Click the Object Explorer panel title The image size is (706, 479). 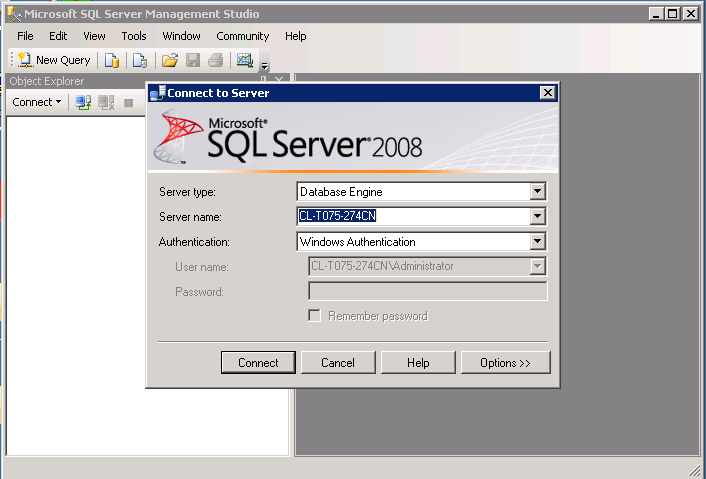point(47,81)
